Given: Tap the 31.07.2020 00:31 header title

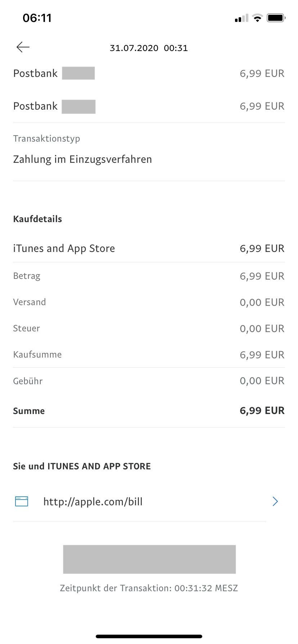Looking at the screenshot, I should [x=149, y=48].
